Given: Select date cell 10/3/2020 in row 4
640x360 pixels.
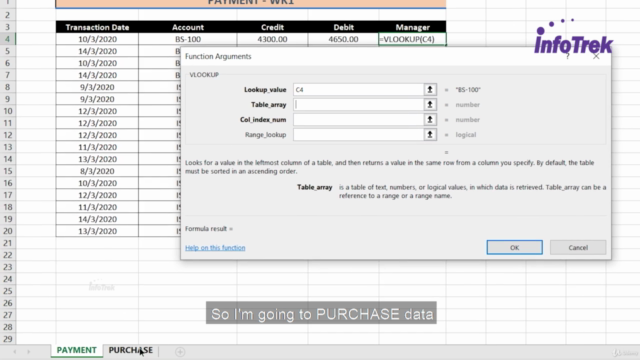Looking at the screenshot, I should click(97, 39).
